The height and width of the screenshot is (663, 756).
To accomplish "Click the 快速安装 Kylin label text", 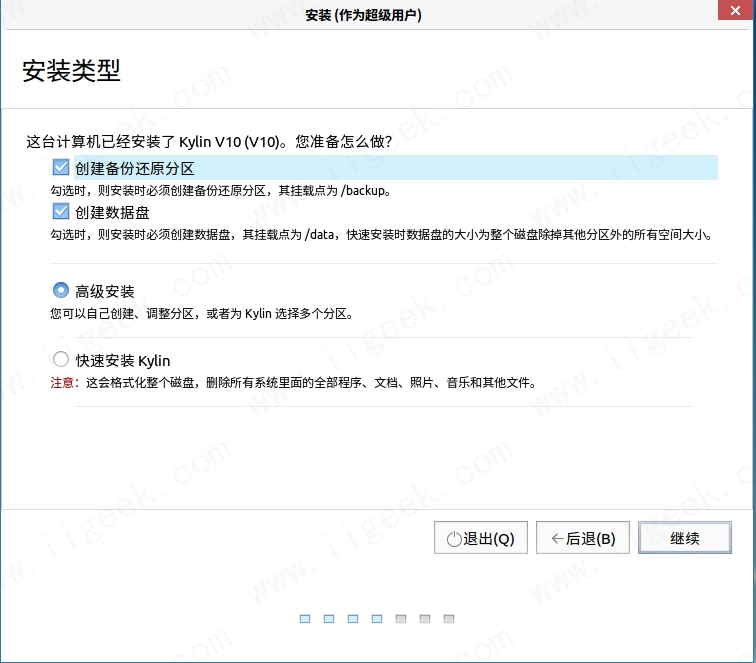I will 122,361.
